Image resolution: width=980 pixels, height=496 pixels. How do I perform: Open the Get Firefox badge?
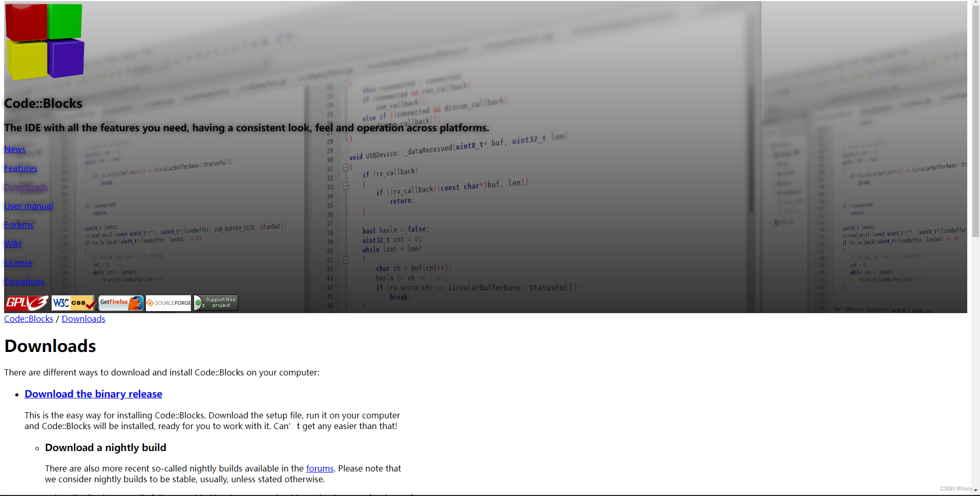tap(121, 303)
